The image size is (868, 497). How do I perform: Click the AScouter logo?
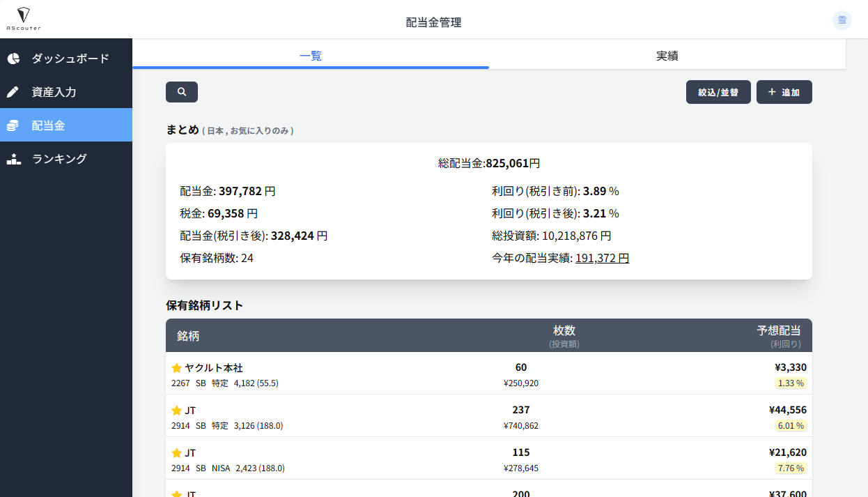click(x=24, y=19)
